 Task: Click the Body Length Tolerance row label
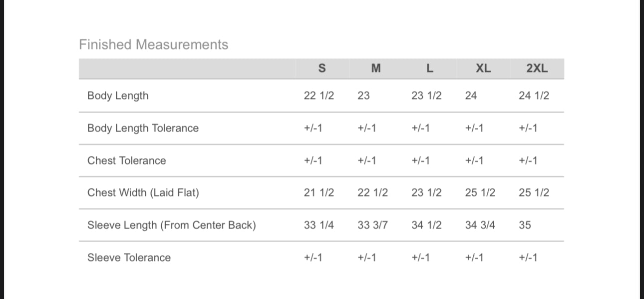[x=143, y=128]
